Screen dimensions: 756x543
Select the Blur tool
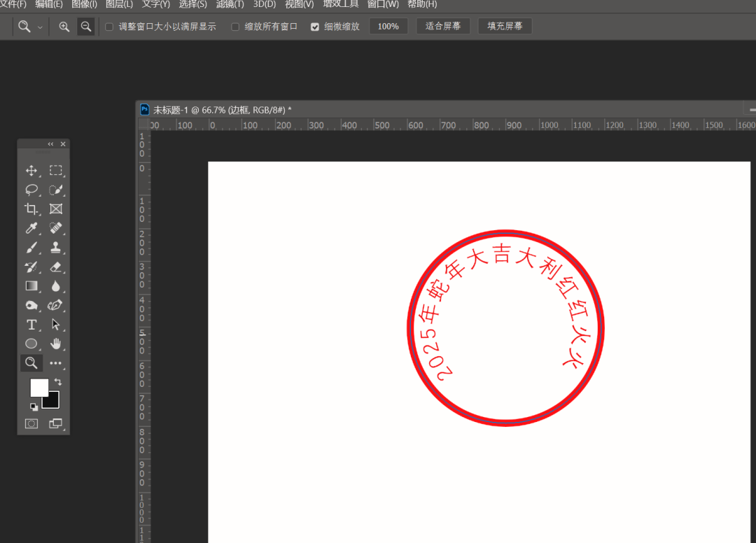[56, 286]
